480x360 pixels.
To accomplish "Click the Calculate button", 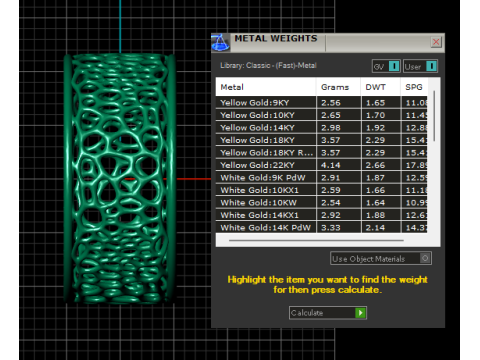I will pos(328,313).
